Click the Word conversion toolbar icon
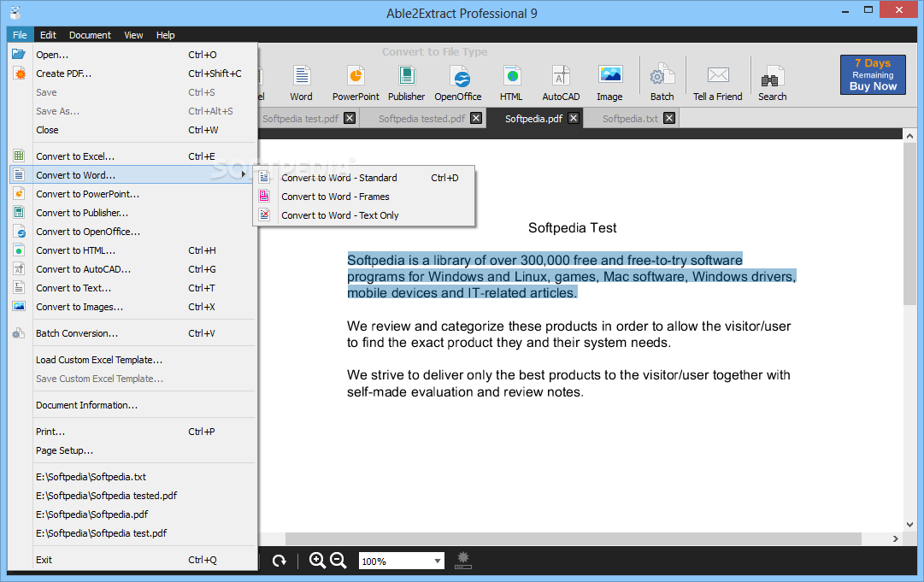 coord(301,76)
